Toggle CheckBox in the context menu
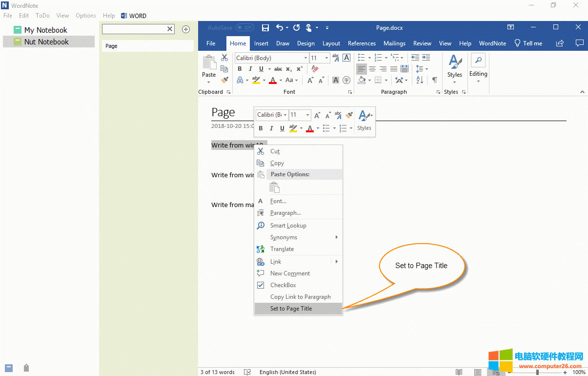588x376 pixels. point(283,285)
